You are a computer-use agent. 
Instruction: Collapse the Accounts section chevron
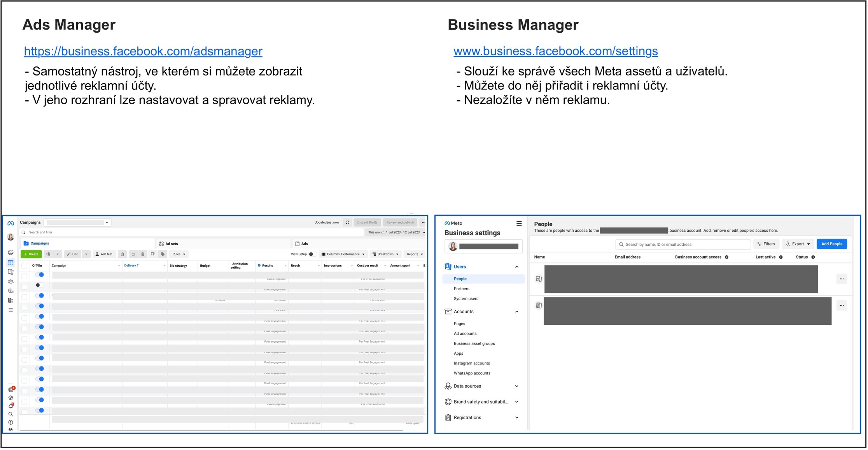(516, 312)
